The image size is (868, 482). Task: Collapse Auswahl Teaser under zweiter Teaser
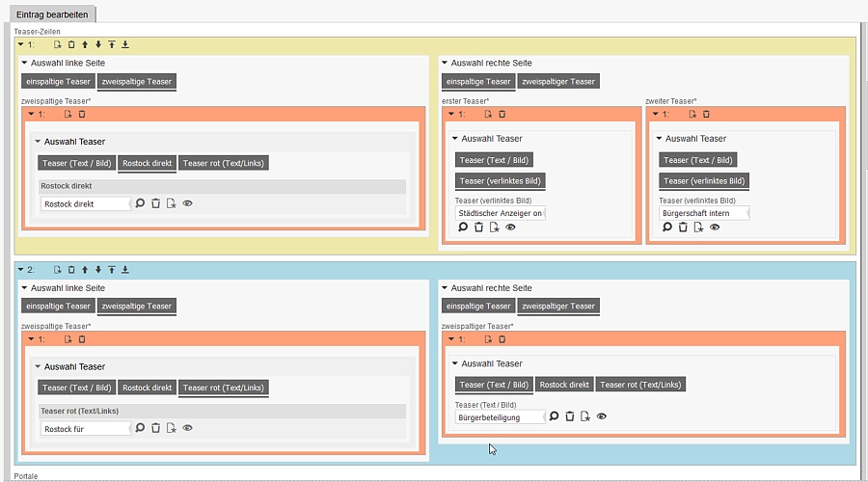pyautogui.click(x=660, y=139)
